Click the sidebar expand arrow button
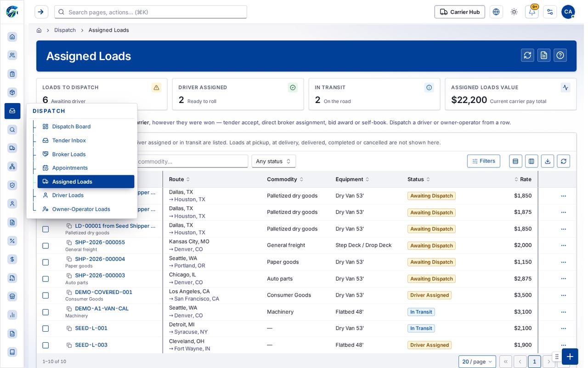Screen dimensions: 588x368 pos(41,12)
